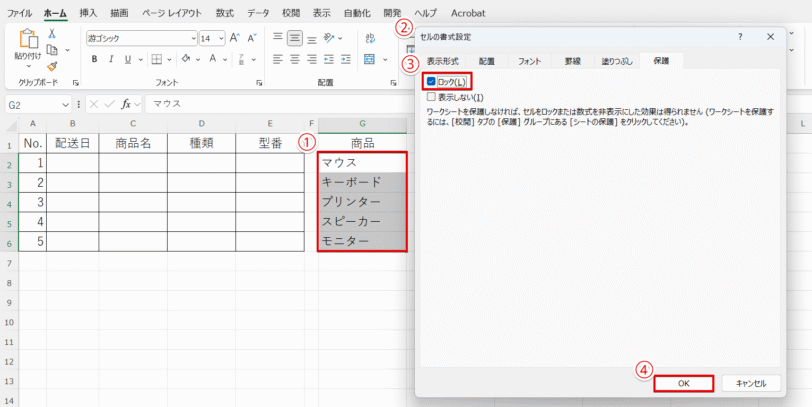
Task: Select cell containing キーボード
Action: click(362, 182)
